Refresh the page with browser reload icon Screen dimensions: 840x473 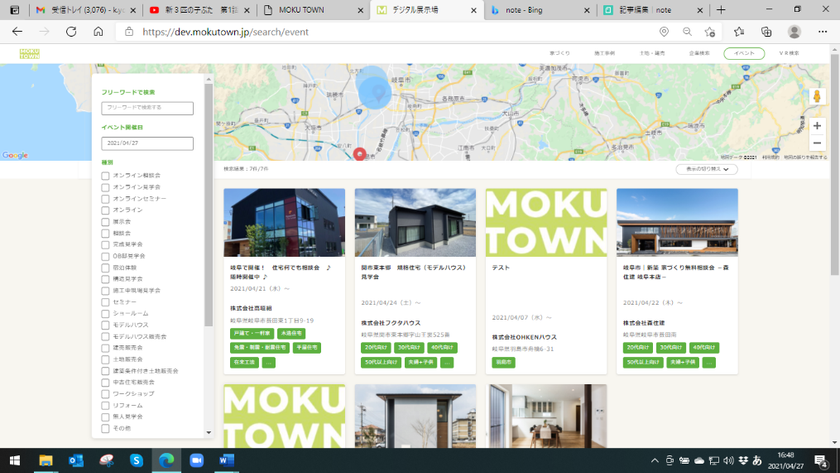(71, 32)
